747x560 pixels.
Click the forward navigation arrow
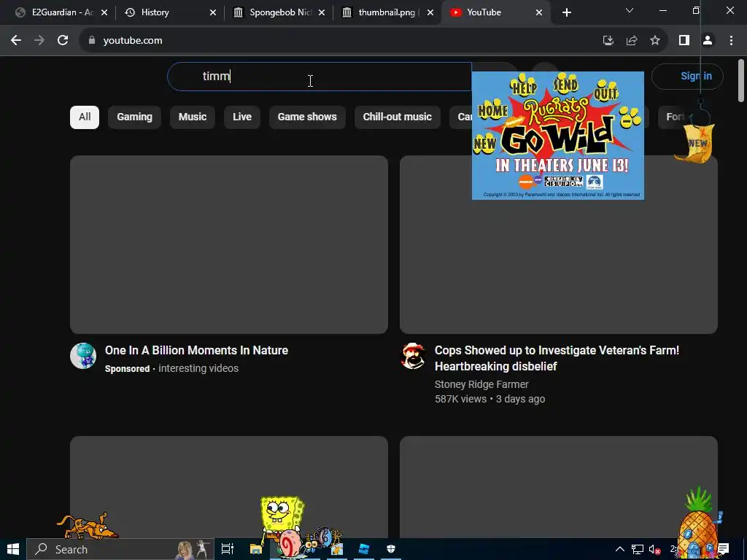(39, 41)
